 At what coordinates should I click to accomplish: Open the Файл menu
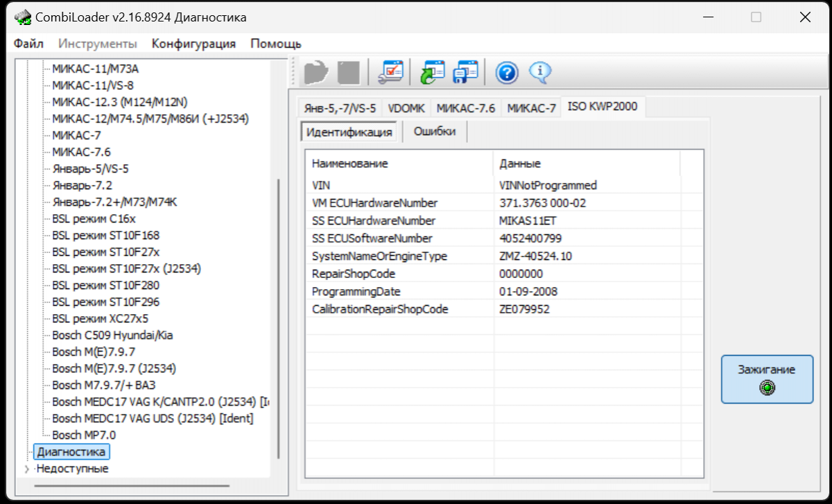[x=28, y=44]
